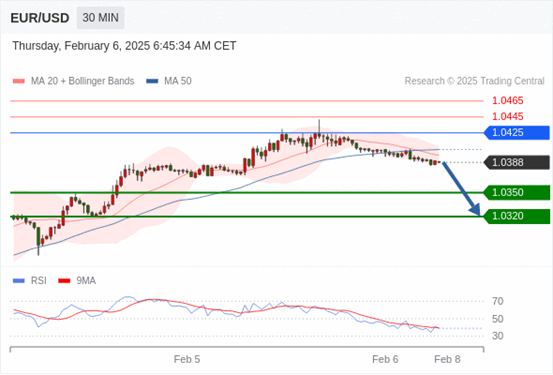Viewport: 553px width, 375px height.
Task: Click the Feb 6 date axis label
Action: tap(385, 359)
